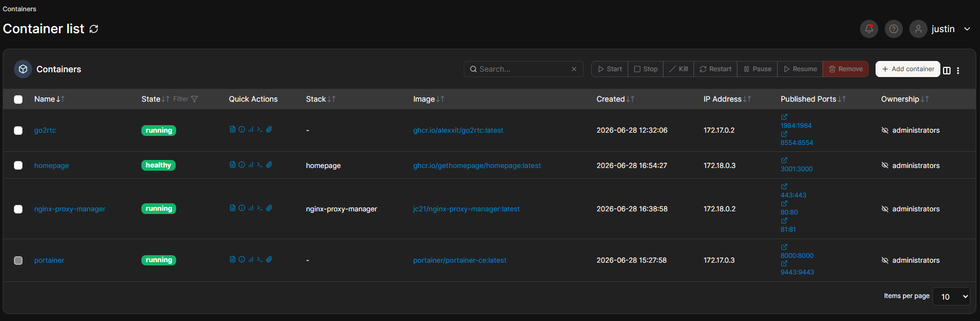The width and height of the screenshot is (980, 321).
Task: Open the Items per page dropdown
Action: [951, 296]
